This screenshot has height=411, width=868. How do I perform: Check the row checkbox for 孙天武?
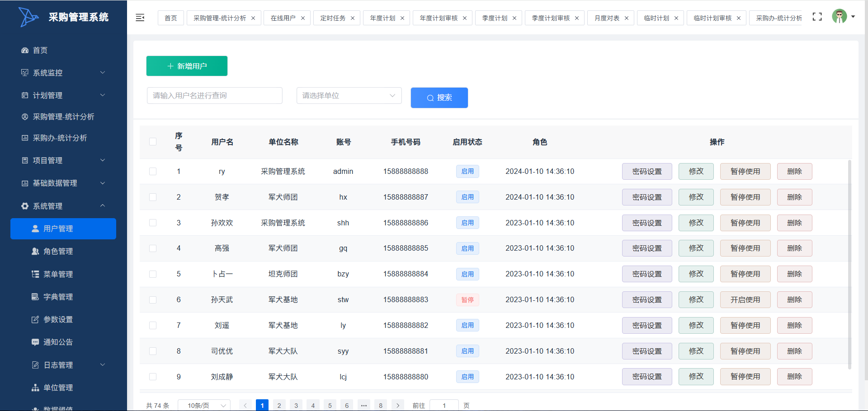[x=153, y=300]
